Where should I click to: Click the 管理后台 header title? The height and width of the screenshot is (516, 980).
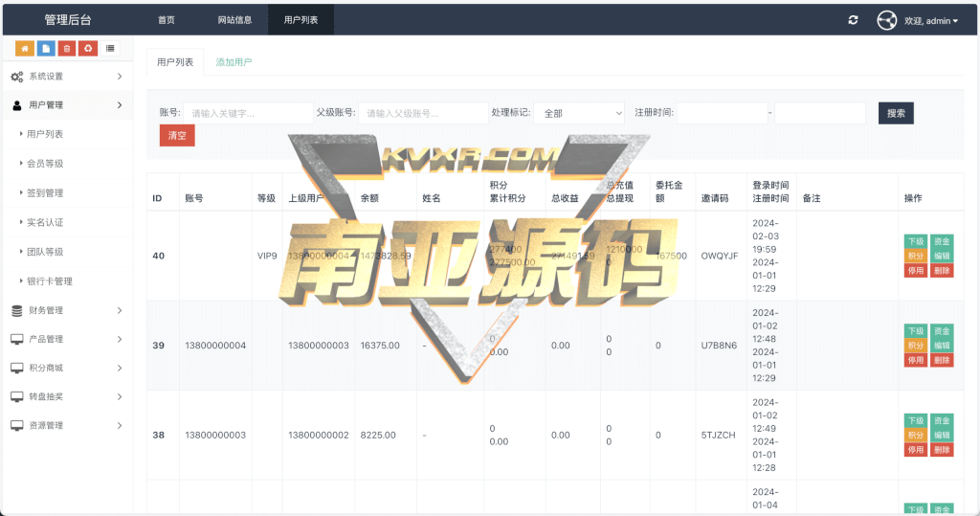(68, 20)
